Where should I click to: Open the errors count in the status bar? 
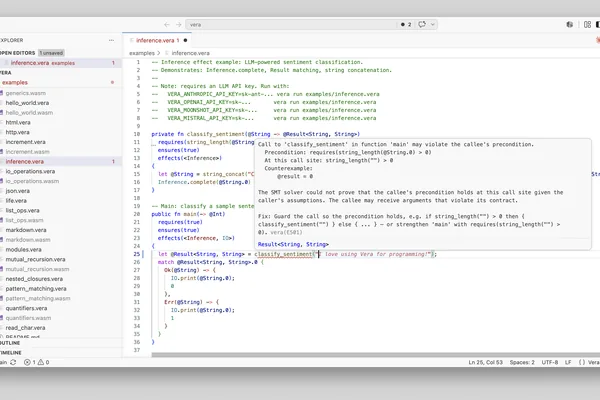pyautogui.click(x=30, y=362)
